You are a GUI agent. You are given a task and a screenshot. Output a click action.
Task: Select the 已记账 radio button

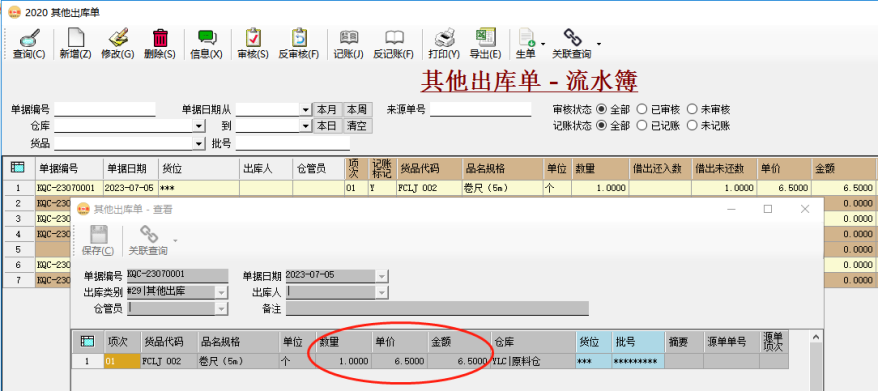[x=642, y=126]
